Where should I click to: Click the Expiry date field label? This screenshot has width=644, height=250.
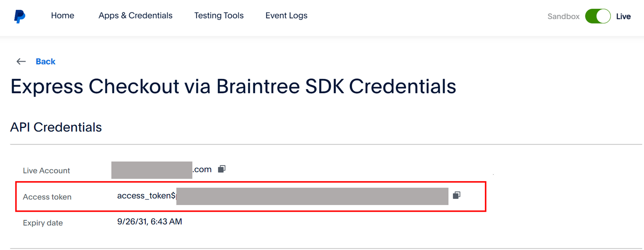tap(43, 223)
